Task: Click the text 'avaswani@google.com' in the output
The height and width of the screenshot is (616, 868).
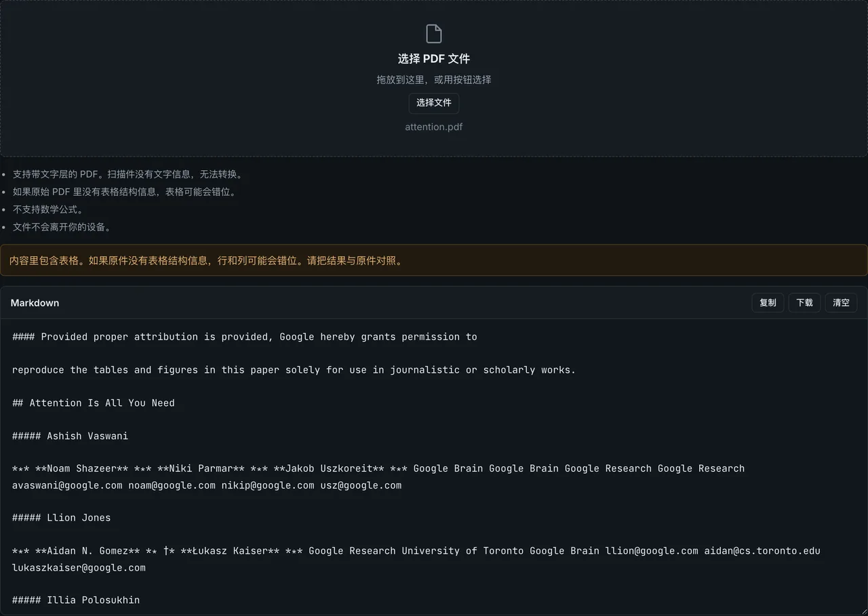Action: point(67,485)
